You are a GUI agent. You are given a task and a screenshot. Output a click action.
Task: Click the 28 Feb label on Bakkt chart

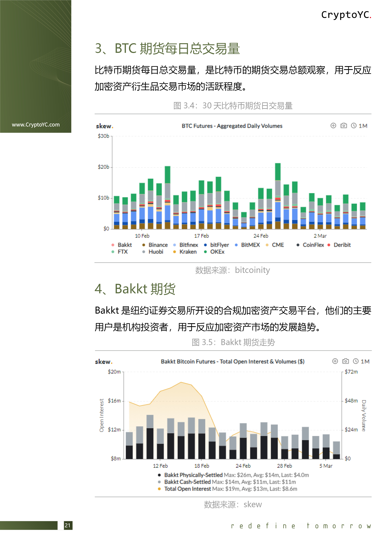coord(285,466)
